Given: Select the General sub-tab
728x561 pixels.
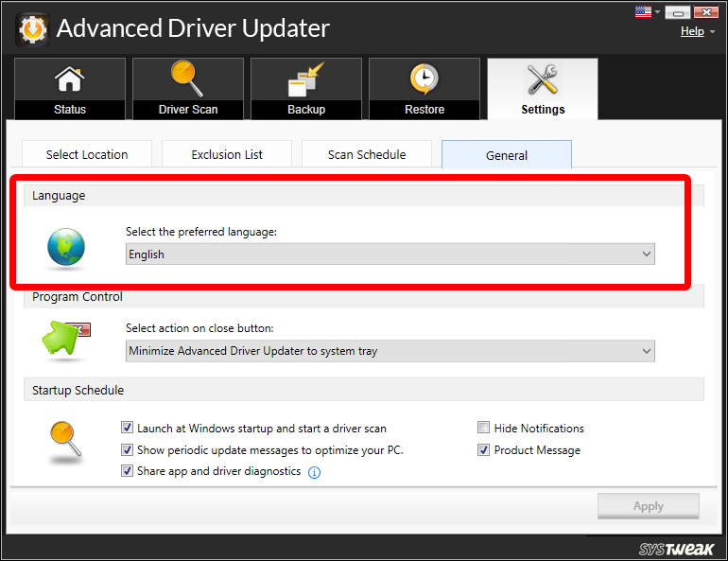Looking at the screenshot, I should pos(507,154).
